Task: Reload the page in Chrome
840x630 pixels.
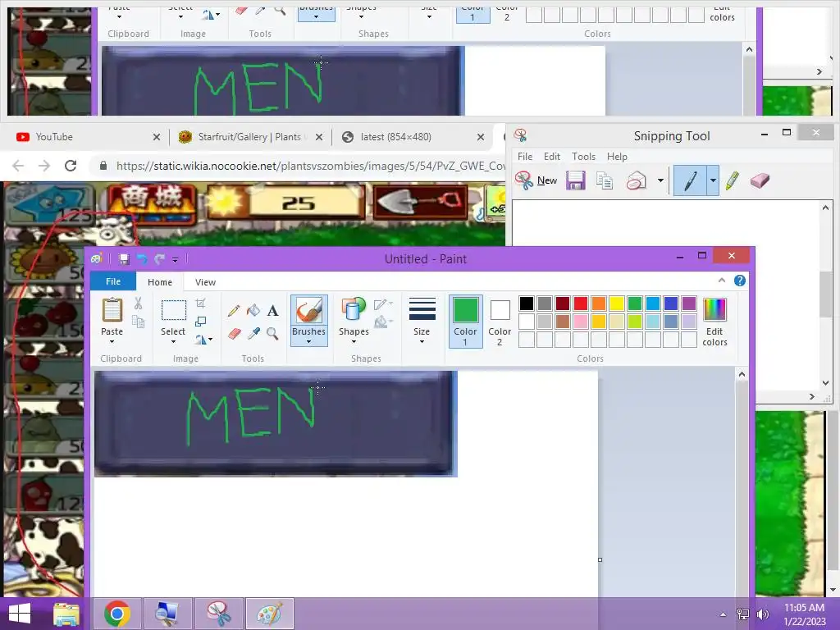Action: tap(71, 166)
